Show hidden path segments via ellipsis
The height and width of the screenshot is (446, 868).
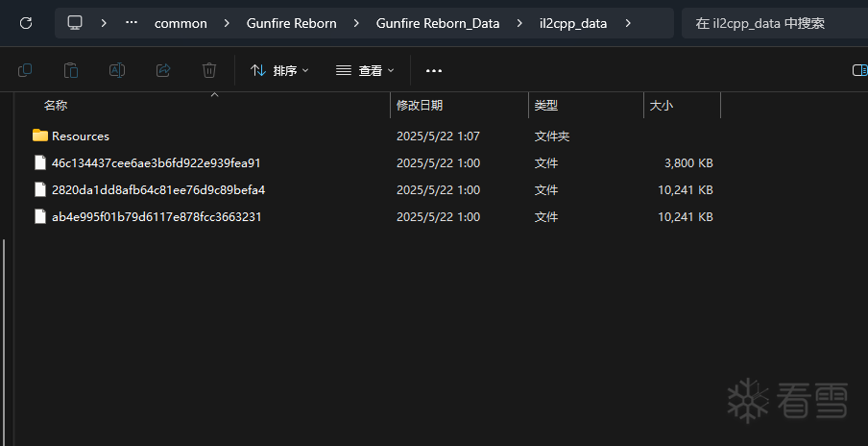[132, 23]
